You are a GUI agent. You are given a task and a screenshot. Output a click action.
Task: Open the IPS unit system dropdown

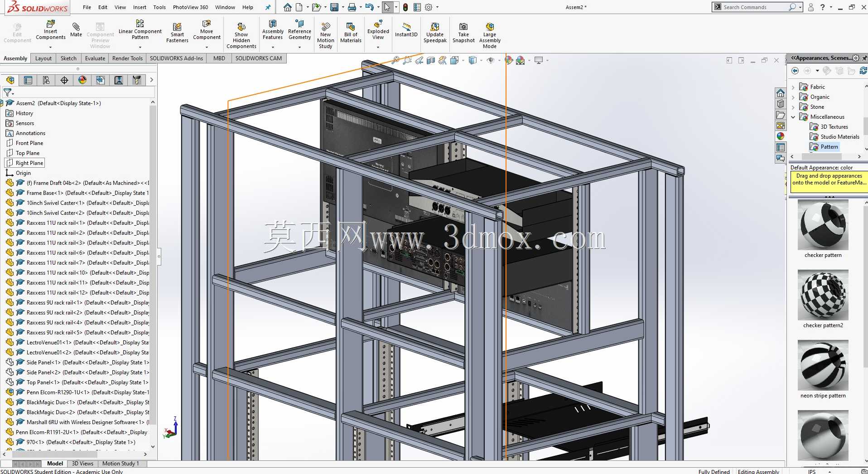coord(830,472)
